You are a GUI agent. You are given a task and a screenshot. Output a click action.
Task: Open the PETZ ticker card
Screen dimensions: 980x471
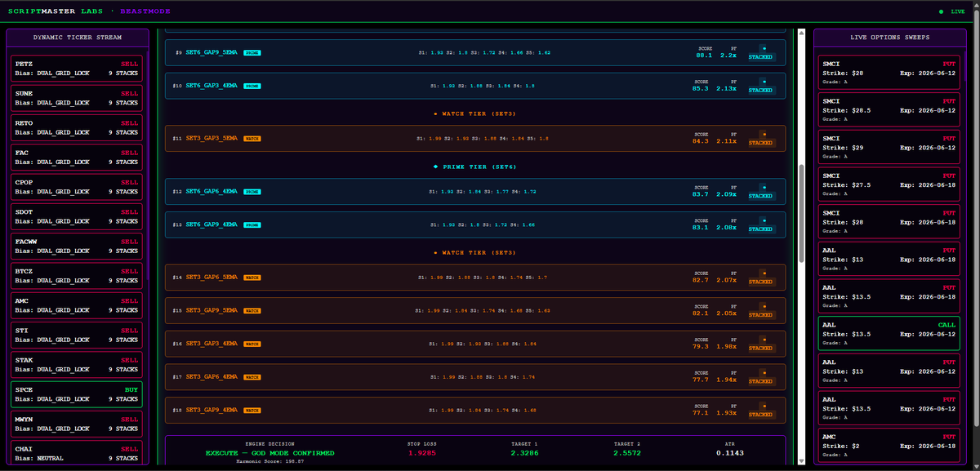click(x=77, y=68)
